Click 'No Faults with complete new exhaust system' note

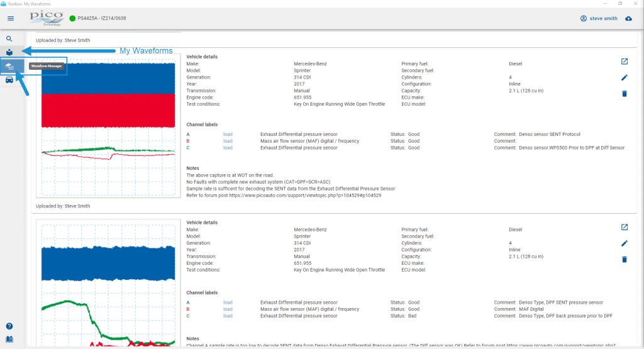258,182
